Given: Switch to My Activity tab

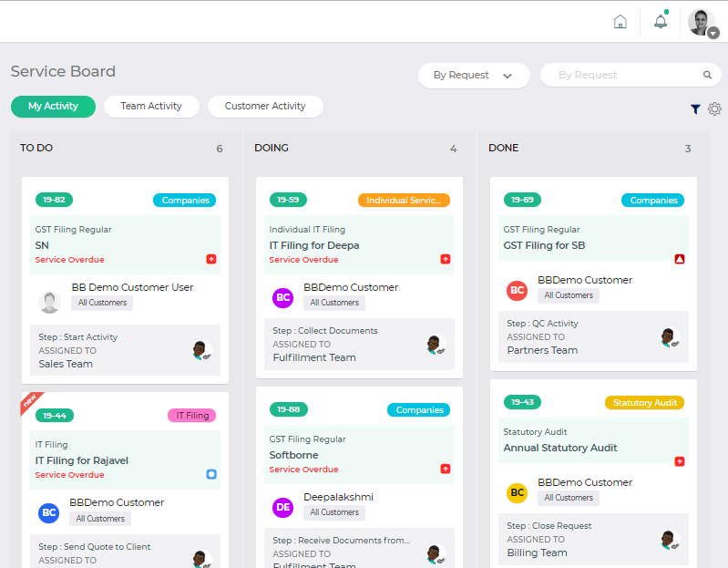Looking at the screenshot, I should pos(53,107).
